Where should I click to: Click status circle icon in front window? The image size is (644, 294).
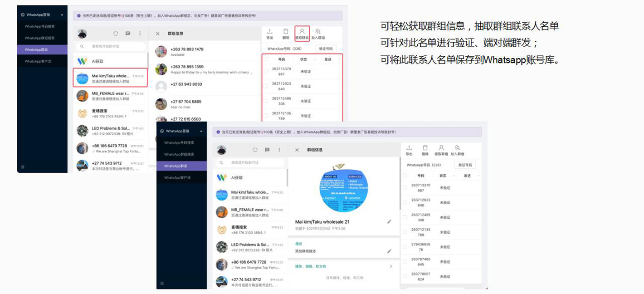(x=255, y=150)
